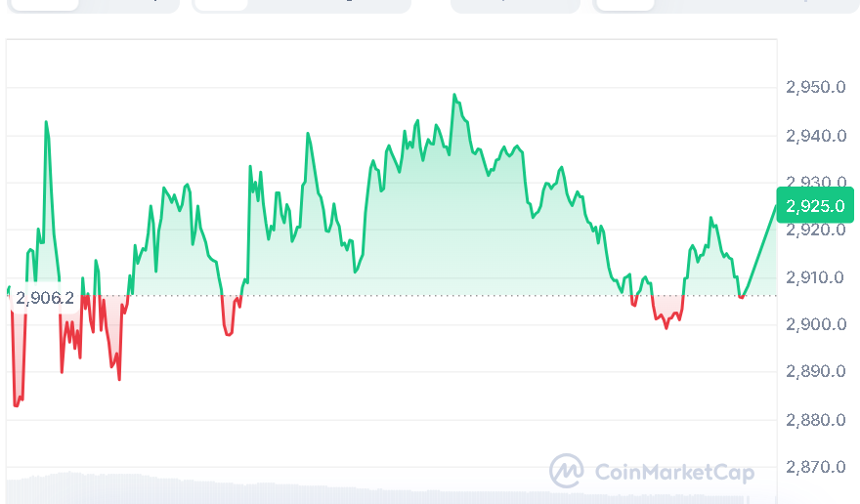Click the green 2,925.0 current price tag
The height and width of the screenshot is (504, 860).
point(815,205)
